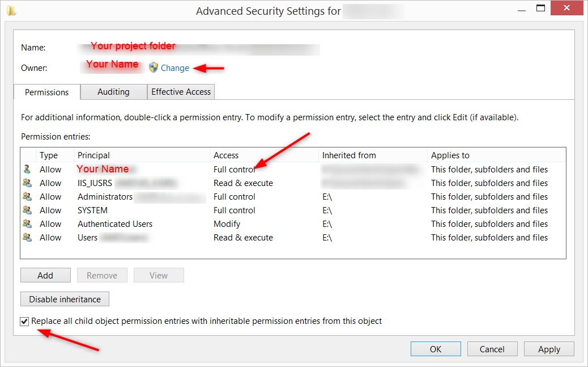The height and width of the screenshot is (367, 588).
Task: Confirm with the OK button
Action: click(436, 349)
